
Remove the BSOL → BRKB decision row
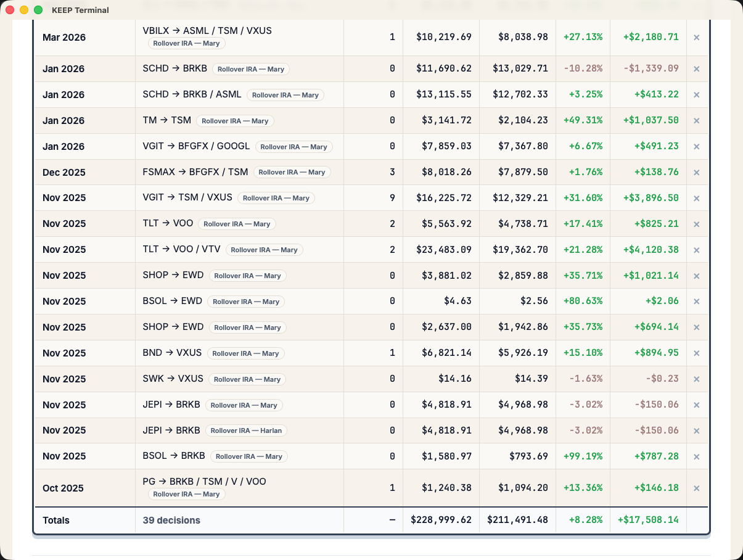pos(696,457)
